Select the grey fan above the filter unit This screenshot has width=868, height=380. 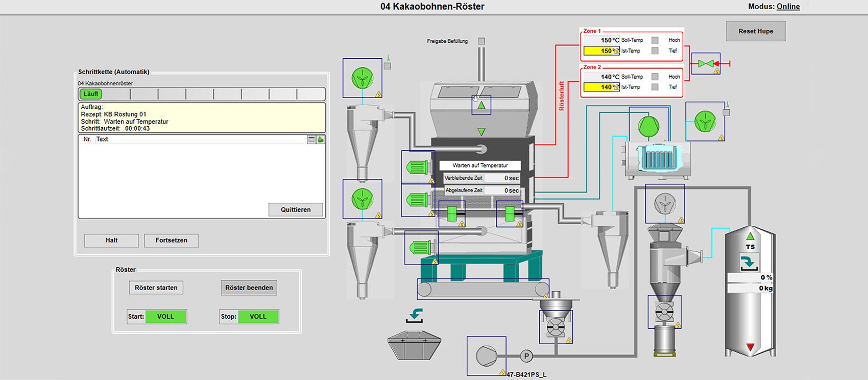pos(664,204)
